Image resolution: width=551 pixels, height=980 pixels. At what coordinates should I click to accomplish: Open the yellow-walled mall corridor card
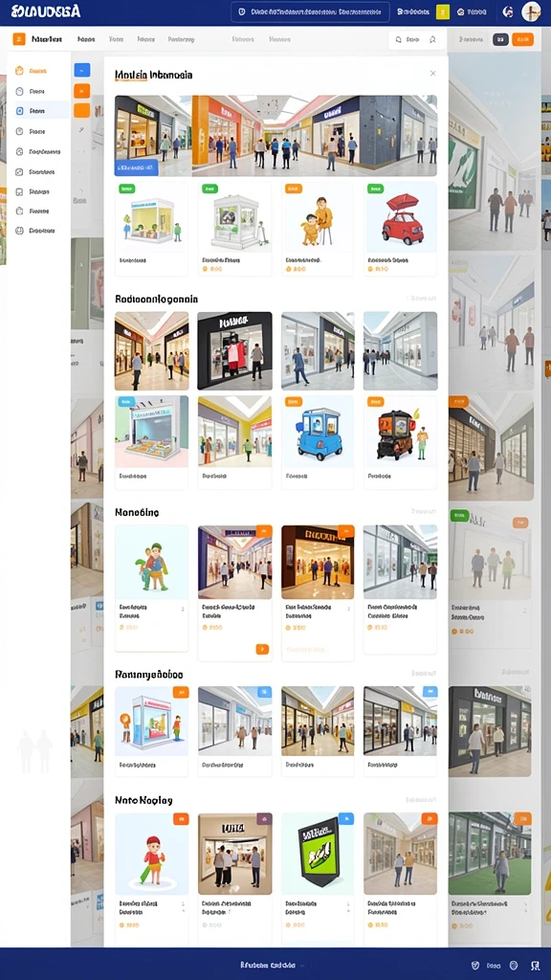point(235,442)
